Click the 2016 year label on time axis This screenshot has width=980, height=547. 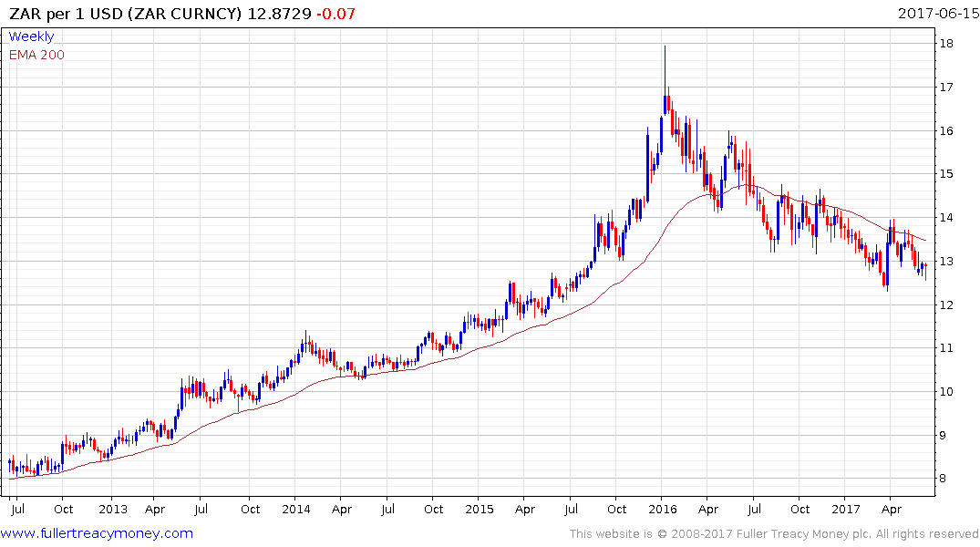pyautogui.click(x=663, y=510)
